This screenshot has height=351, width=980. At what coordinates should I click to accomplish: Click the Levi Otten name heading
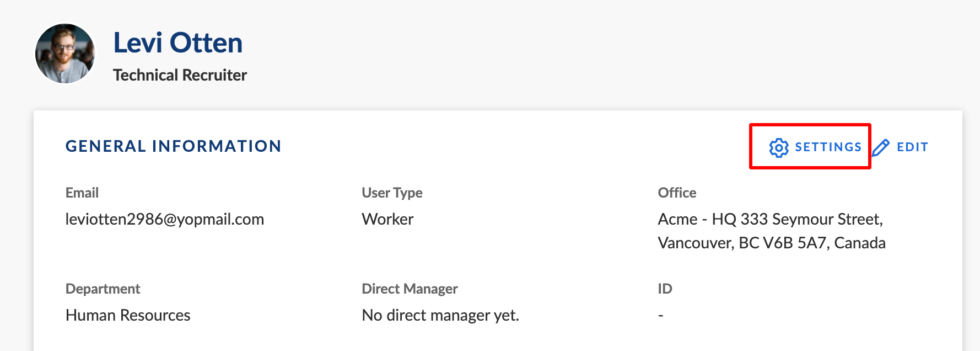(x=178, y=43)
